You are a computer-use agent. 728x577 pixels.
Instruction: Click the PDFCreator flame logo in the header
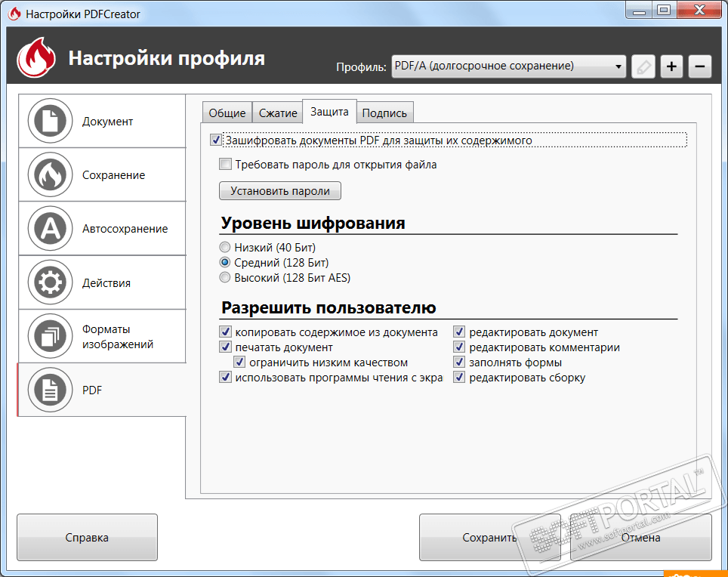click(x=36, y=57)
